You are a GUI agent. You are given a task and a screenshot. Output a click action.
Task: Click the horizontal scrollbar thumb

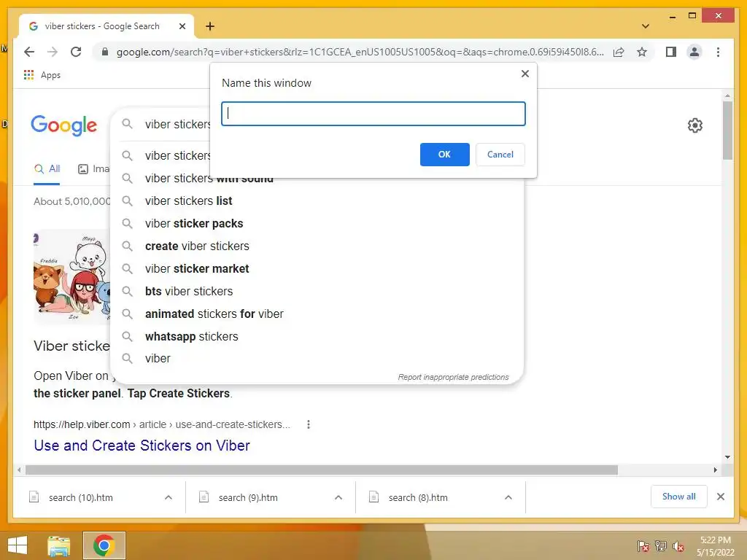point(321,470)
